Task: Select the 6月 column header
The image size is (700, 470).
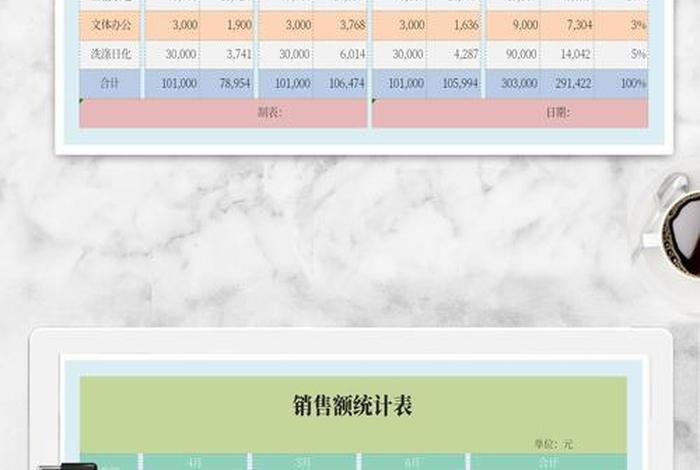Action: 413,462
